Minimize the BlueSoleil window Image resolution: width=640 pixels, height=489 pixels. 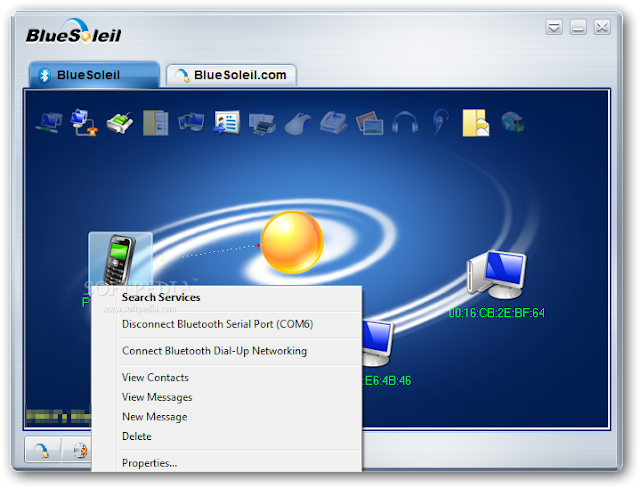click(578, 27)
